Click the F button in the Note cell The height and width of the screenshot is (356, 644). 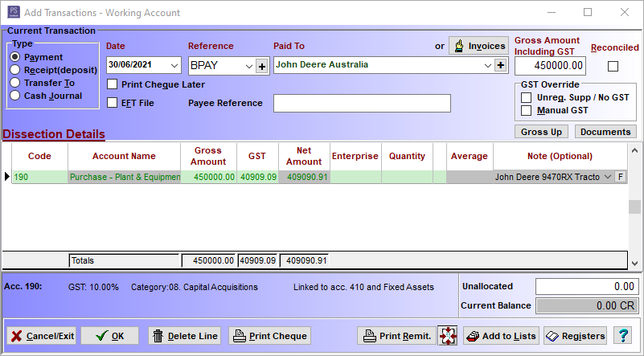coord(621,177)
